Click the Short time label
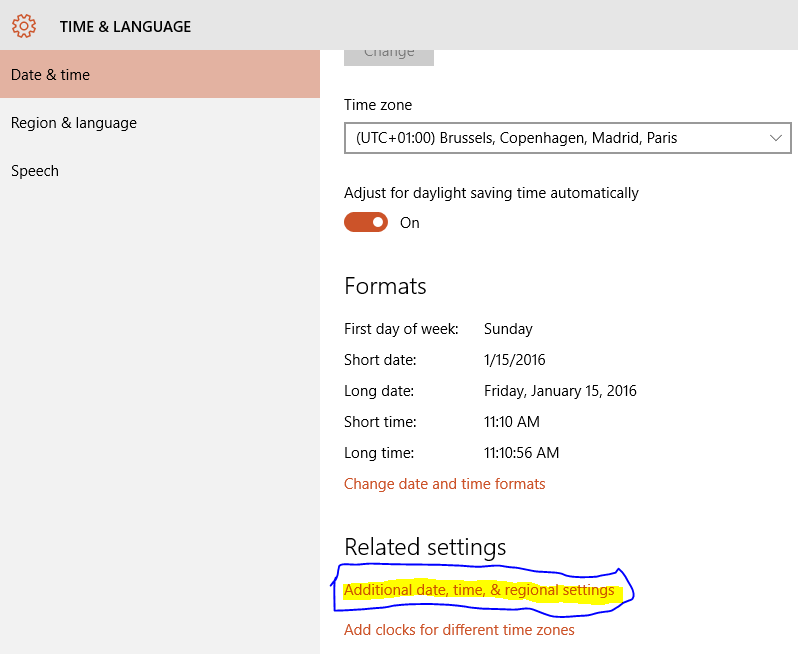Image resolution: width=798 pixels, height=654 pixels. coord(380,422)
